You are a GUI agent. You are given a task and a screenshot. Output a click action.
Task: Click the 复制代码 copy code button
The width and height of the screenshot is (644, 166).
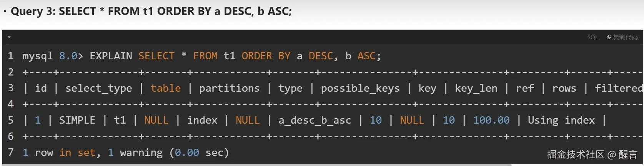pyautogui.click(x=622, y=37)
